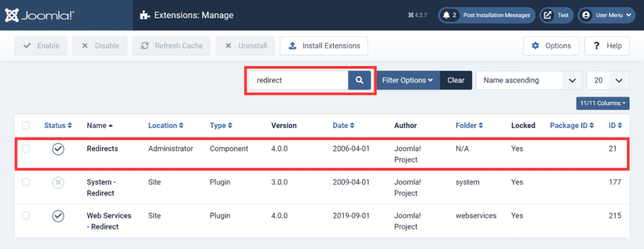Click the Joomla version 4.2.7 indicator
The height and width of the screenshot is (249, 644).
[418, 15]
